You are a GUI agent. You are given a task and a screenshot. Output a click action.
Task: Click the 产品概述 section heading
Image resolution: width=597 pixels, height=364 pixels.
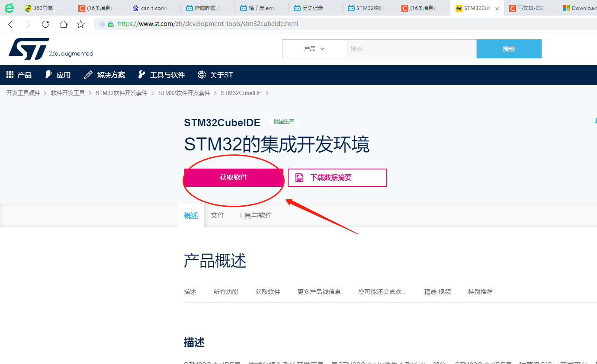pyautogui.click(x=215, y=261)
